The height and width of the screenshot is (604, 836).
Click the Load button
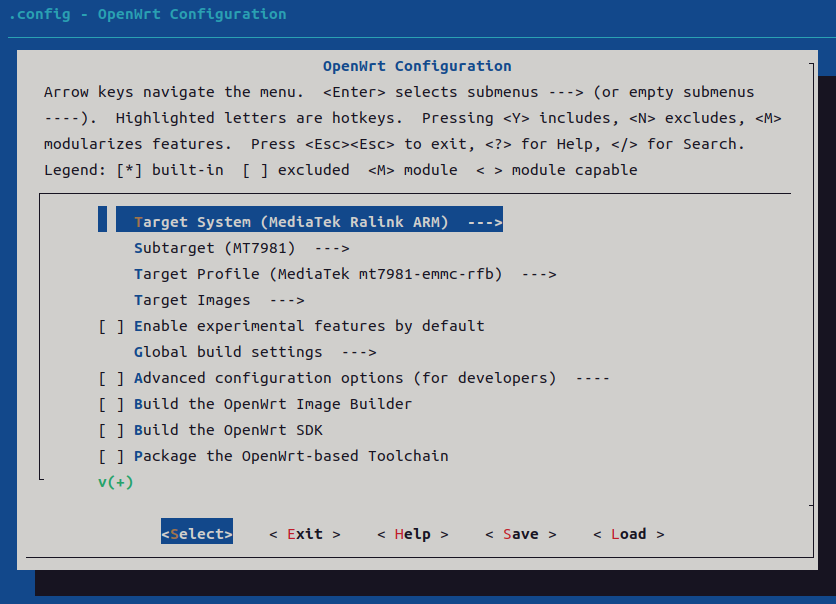(x=629, y=534)
